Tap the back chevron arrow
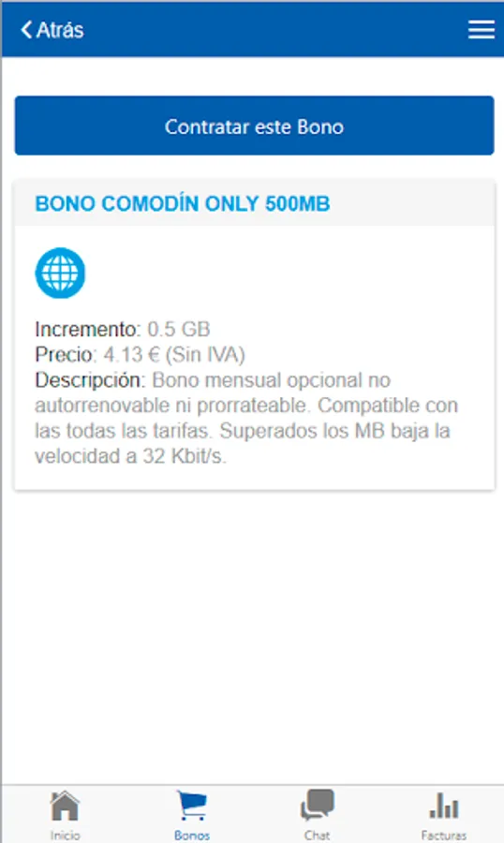 26,30
